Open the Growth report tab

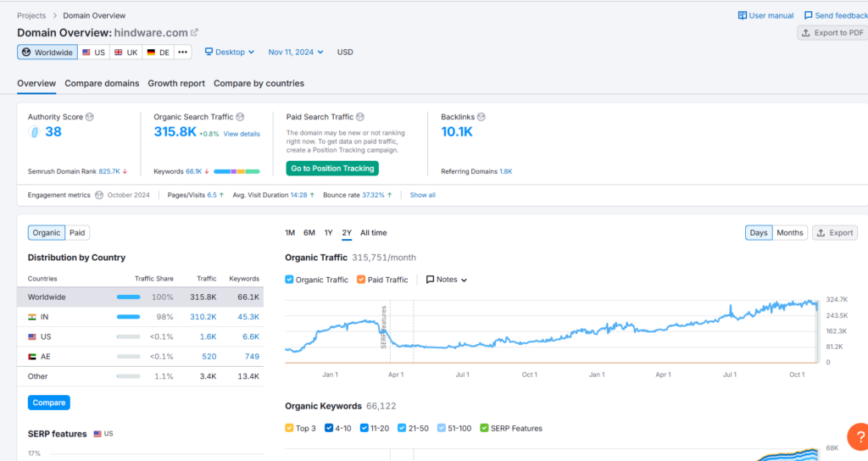pyautogui.click(x=176, y=83)
